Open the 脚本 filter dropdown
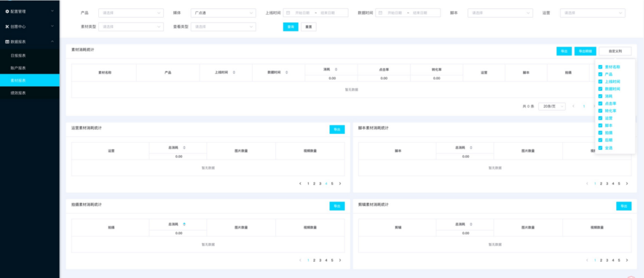This screenshot has width=644, height=278. click(500, 13)
